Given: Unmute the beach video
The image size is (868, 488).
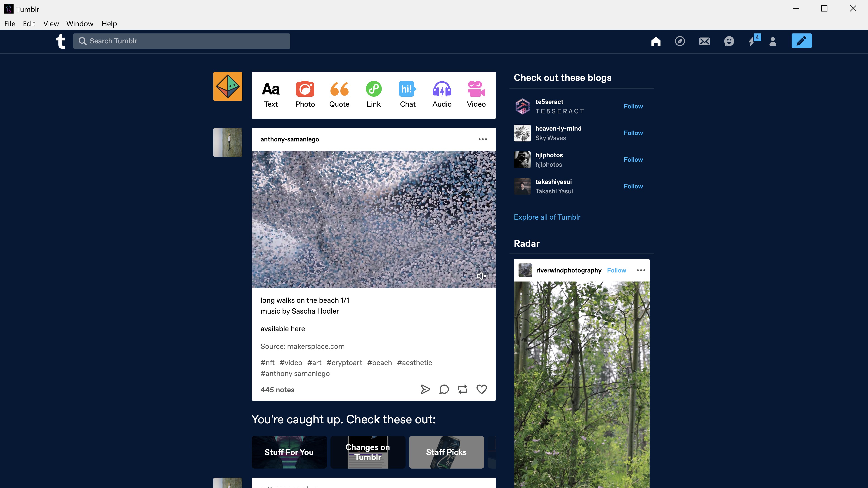Looking at the screenshot, I should [x=481, y=276].
